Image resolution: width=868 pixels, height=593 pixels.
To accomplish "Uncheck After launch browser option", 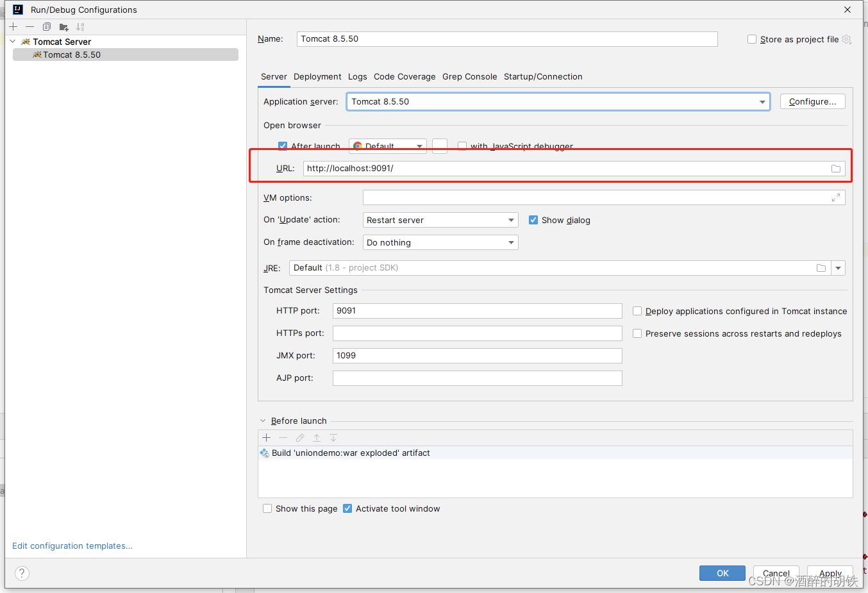I will [283, 146].
